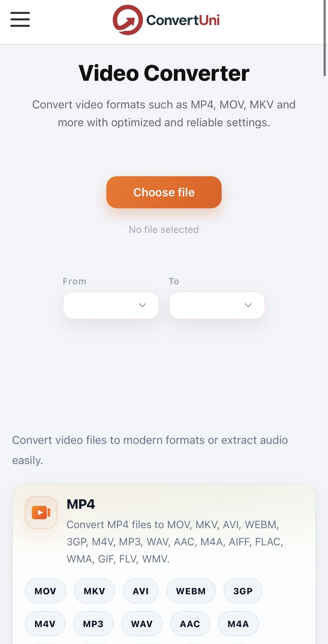Select the MOV format chip
The image size is (328, 644).
[x=45, y=591]
